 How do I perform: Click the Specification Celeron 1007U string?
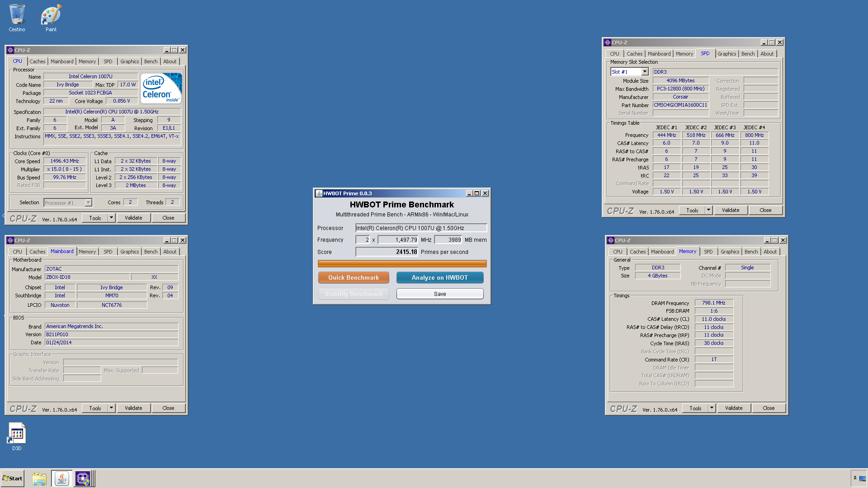pyautogui.click(x=112, y=112)
